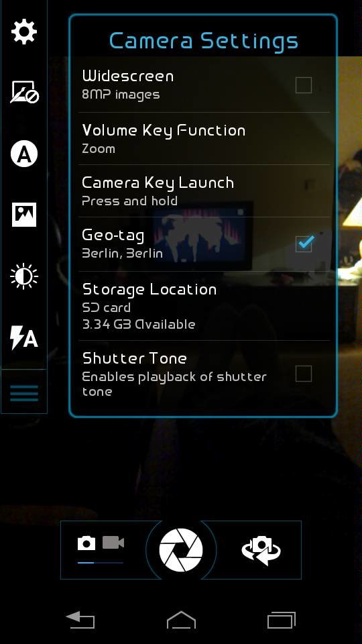The height and width of the screenshot is (644, 362).
Task: Select still photo camera mode
Action: [x=86, y=543]
